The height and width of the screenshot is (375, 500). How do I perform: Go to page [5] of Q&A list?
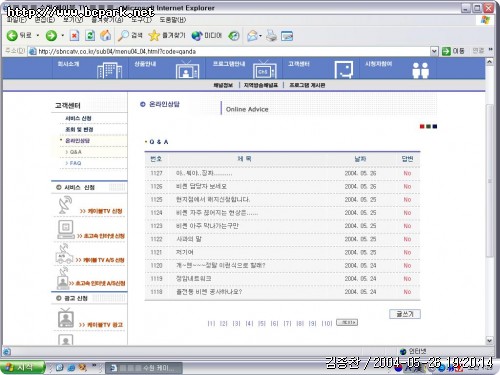pos(262,323)
